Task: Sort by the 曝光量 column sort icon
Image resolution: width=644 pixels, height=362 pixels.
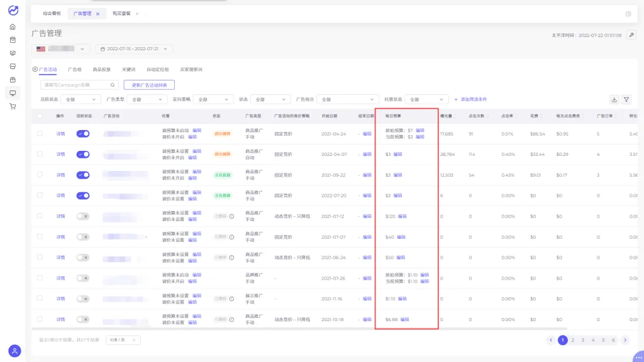Action: tap(455, 116)
